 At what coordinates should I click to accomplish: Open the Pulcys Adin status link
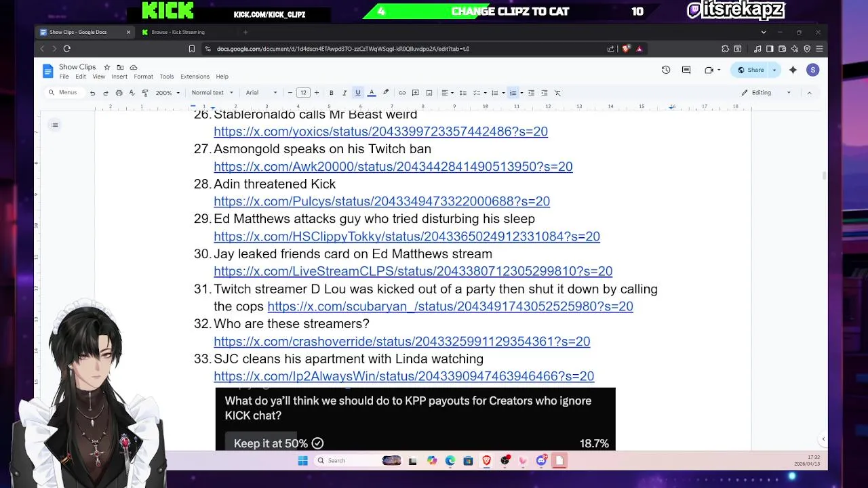pos(382,201)
